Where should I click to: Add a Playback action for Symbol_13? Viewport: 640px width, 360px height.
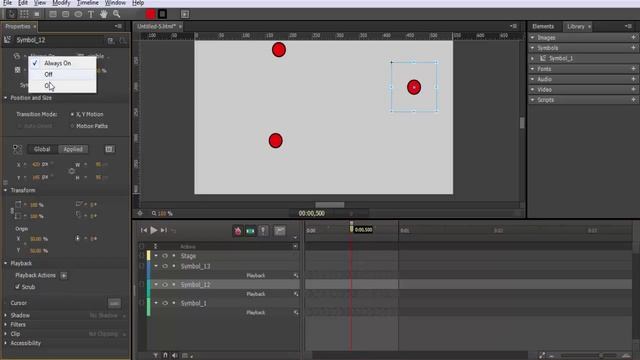(296, 276)
